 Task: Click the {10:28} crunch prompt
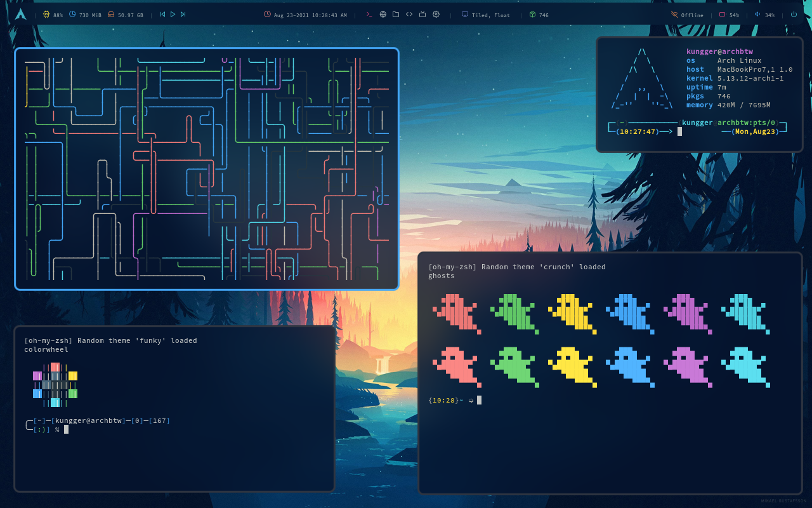click(x=443, y=400)
